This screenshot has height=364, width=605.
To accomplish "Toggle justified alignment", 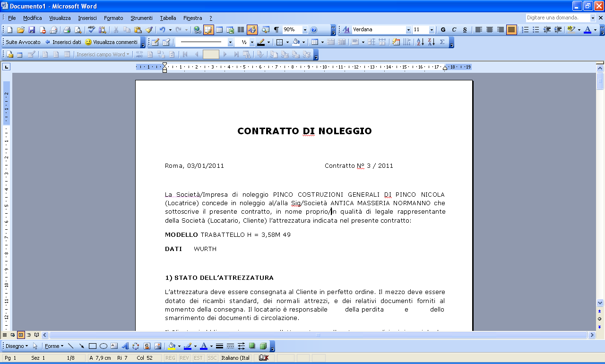I will pos(511,30).
